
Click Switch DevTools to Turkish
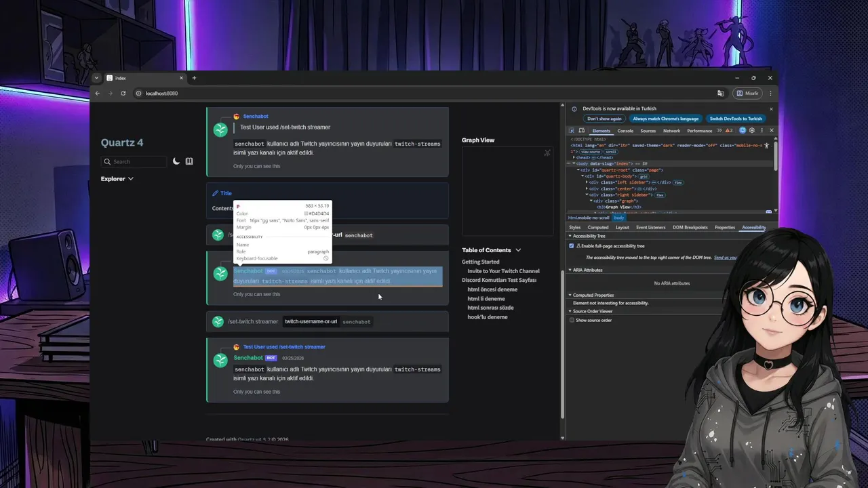tap(736, 119)
